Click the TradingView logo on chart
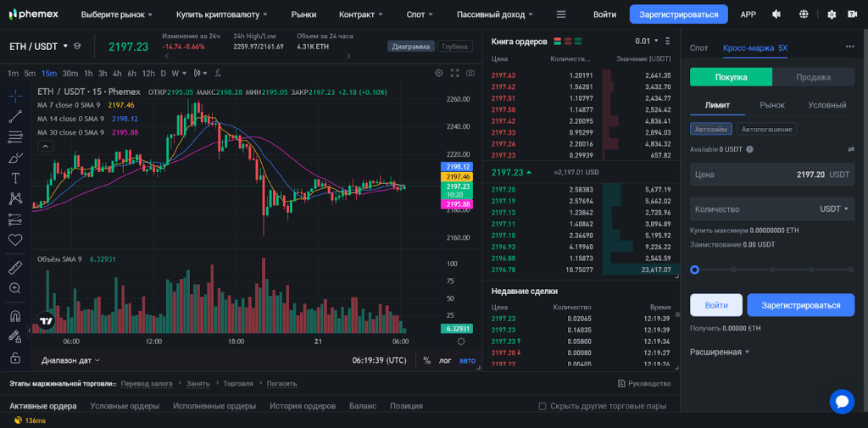Viewport: 868px width, 428px height. (46, 320)
